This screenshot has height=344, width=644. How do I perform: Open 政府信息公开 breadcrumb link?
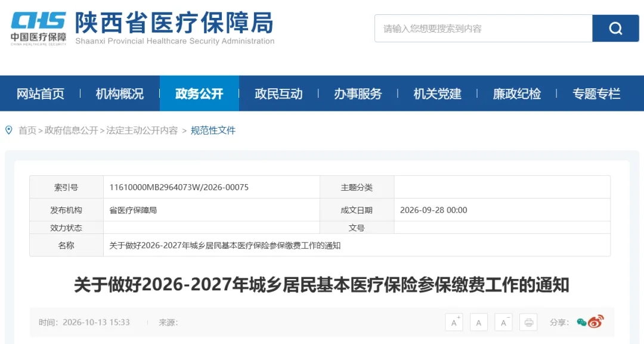pyautogui.click(x=71, y=131)
